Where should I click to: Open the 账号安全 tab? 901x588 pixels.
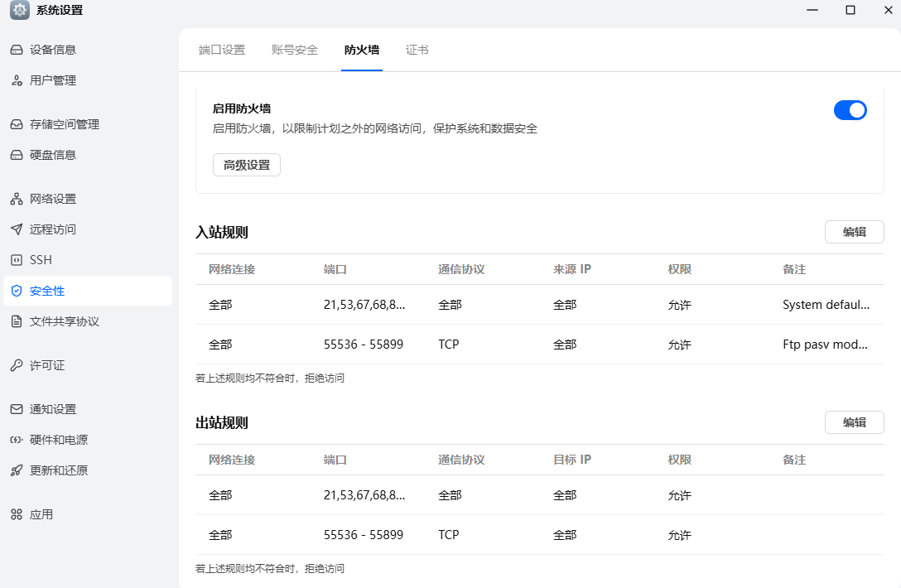coord(294,50)
